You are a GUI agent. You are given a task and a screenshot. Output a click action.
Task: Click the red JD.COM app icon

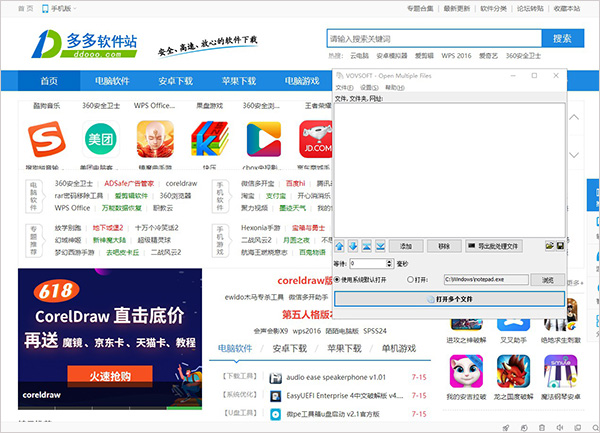pyautogui.click(x=316, y=139)
